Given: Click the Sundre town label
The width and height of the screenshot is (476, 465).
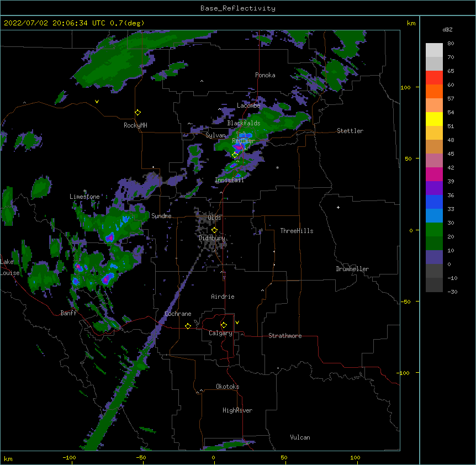Looking at the screenshot, I should (x=161, y=216).
